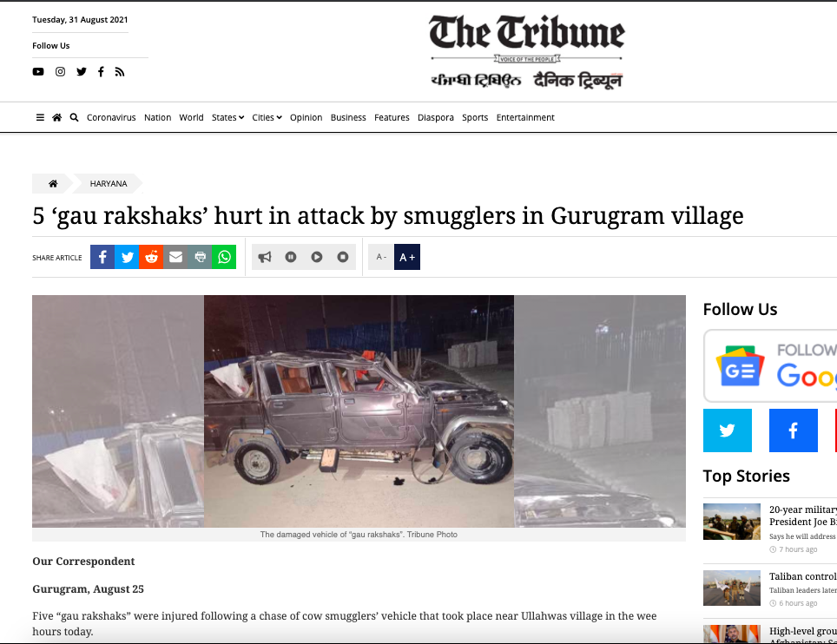Decrease font size with A- button
Screen dimensions: 837x644
pos(381,257)
